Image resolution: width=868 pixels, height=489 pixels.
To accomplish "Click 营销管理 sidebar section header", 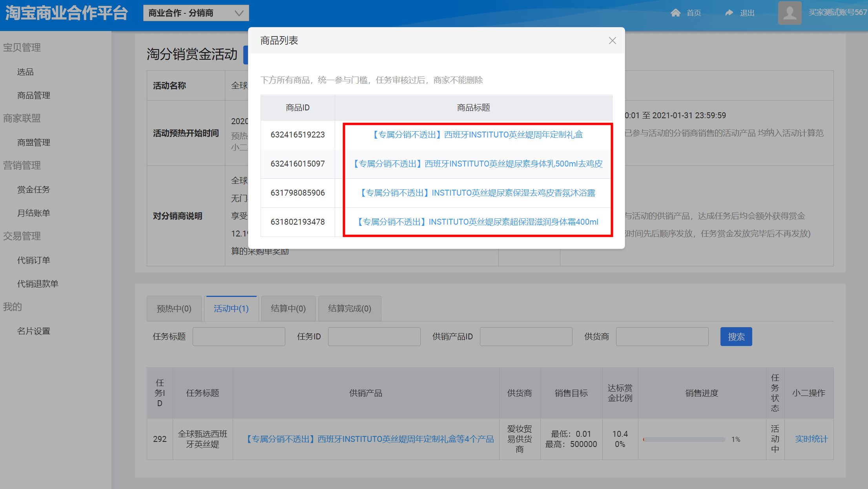I will pos(22,165).
